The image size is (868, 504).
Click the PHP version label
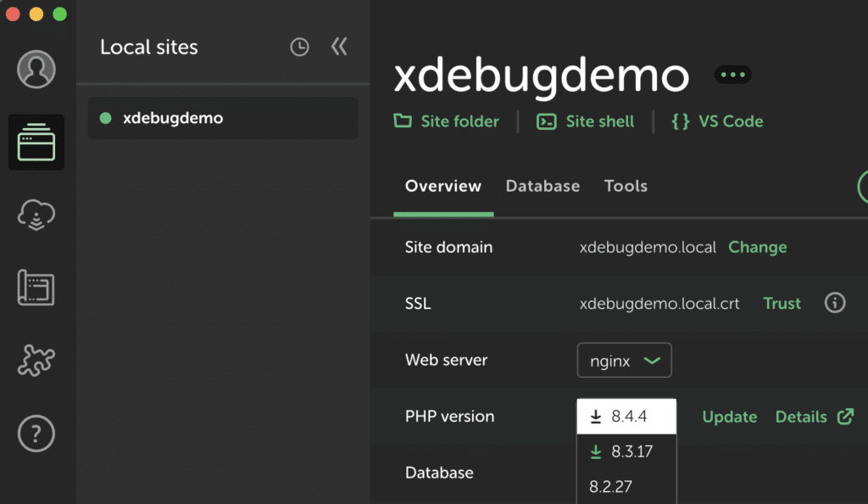[449, 417]
